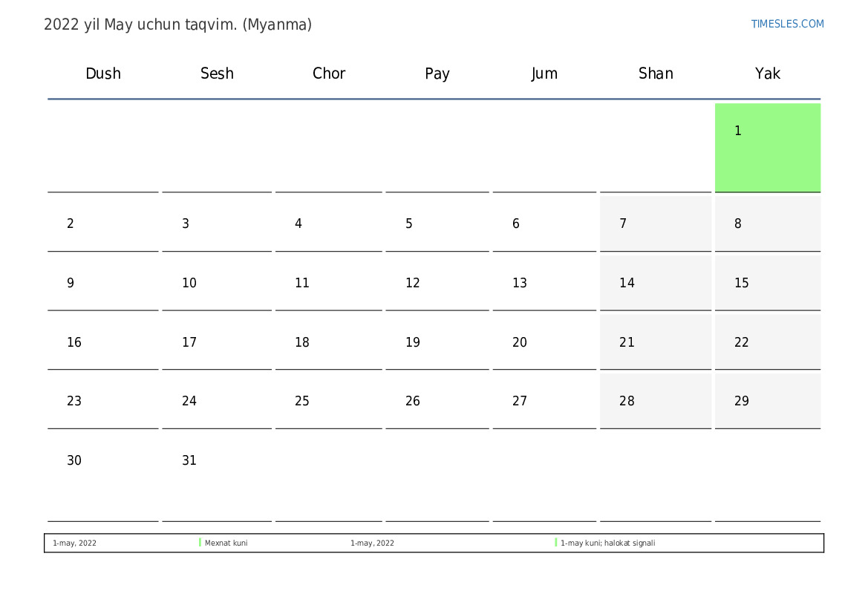Select the Dush weekday column header

[103, 74]
